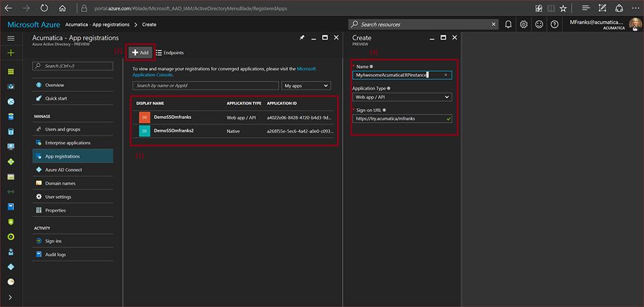Open Azure notifications bell

click(x=508, y=25)
